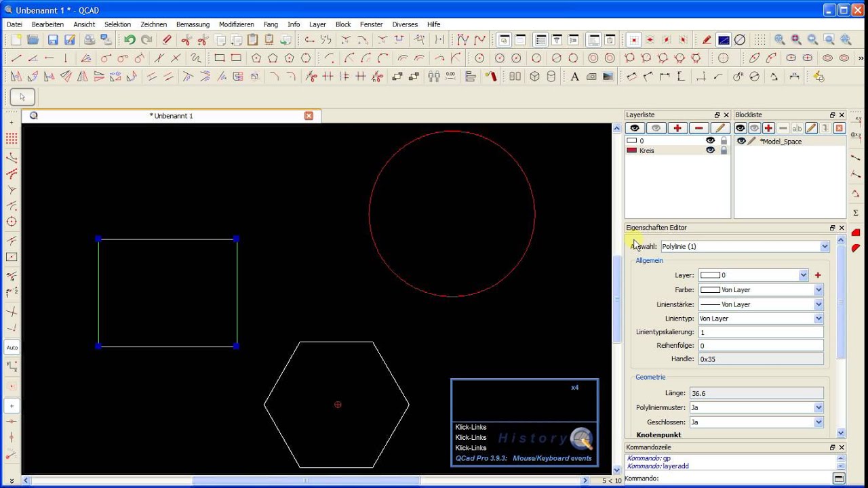Toggle visibility of *Model_Space block
This screenshot has width=868, height=488.
pyautogui.click(x=741, y=141)
